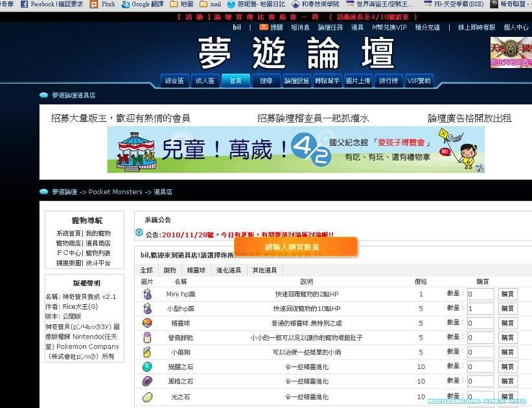Buy the 精靈球 with its 購買 button
The height and width of the screenshot is (408, 532).
508,323
